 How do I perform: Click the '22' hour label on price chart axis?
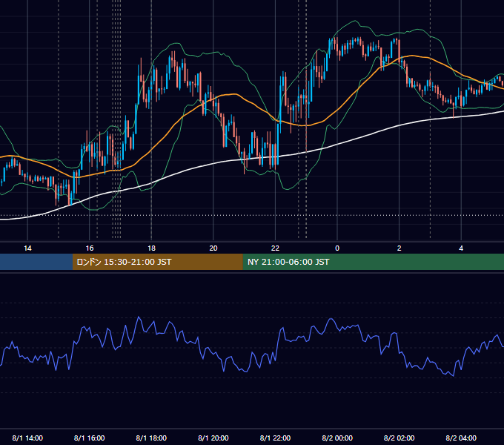pos(275,248)
